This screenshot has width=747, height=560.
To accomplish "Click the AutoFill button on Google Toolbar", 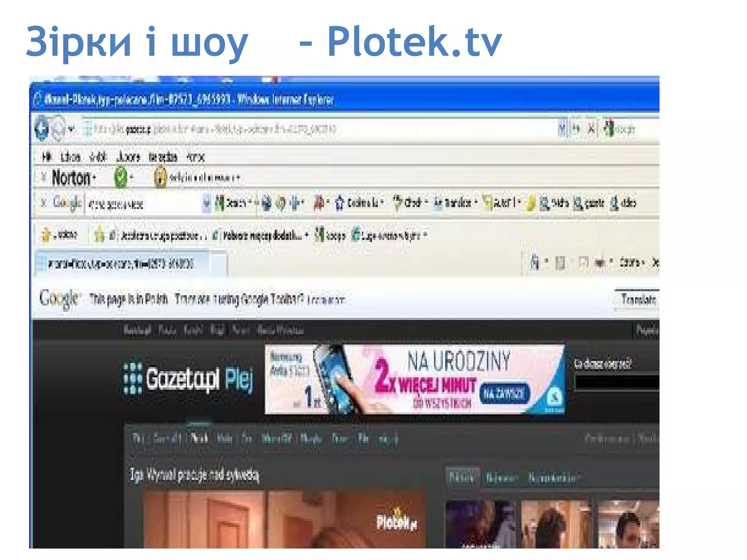I will [501, 202].
